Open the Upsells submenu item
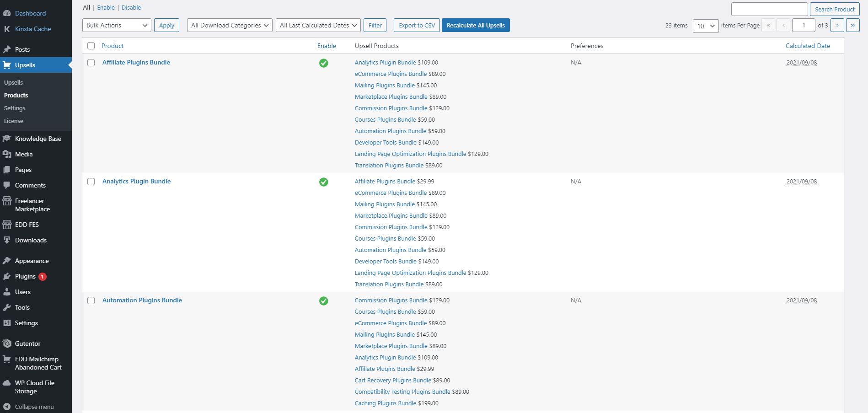Viewport: 868px width, 413px height. [x=13, y=82]
